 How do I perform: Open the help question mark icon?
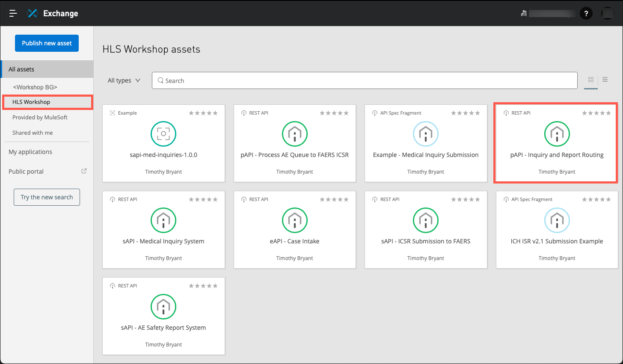point(586,13)
